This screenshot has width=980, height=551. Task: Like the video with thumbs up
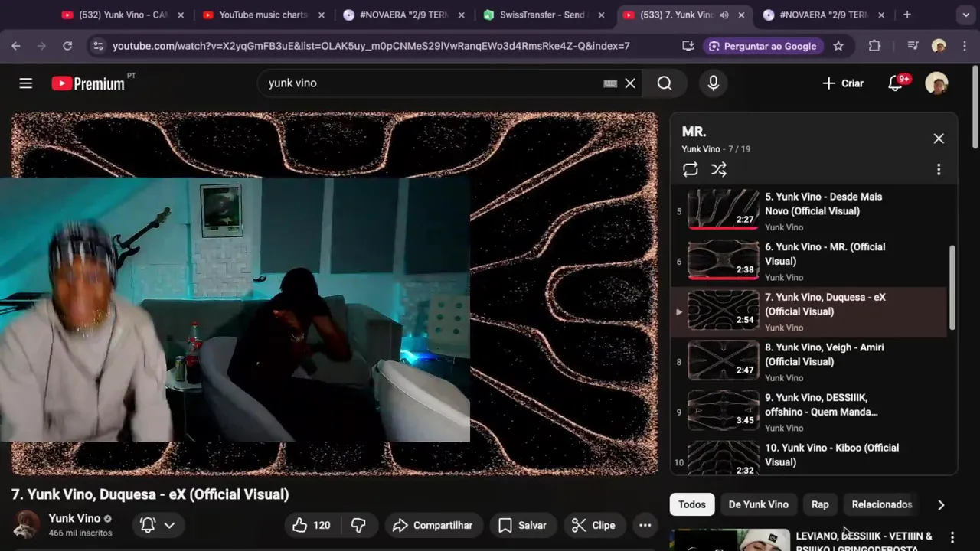tap(312, 525)
